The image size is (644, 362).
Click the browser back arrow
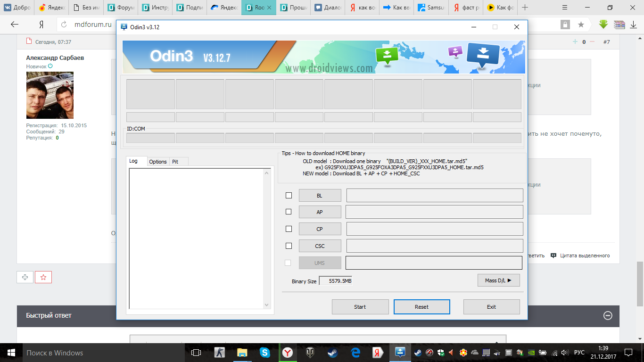(15, 25)
